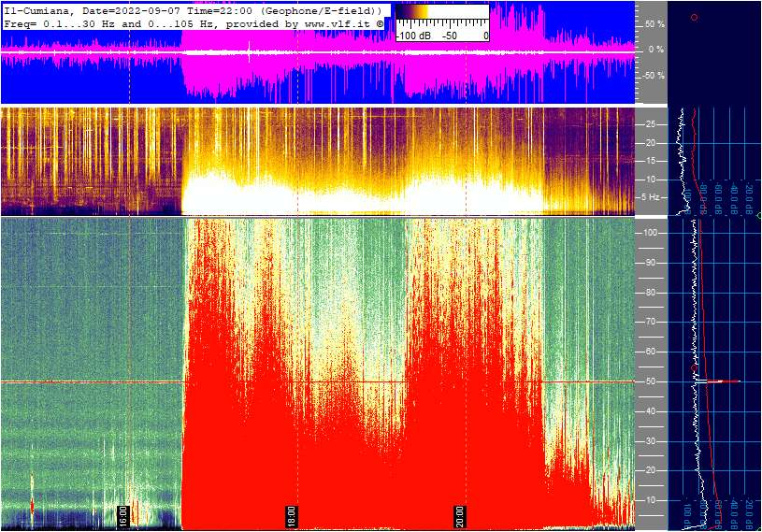Open the www.vlf.it link in the header
Viewport: 762px width, 532px height.
tap(338, 23)
